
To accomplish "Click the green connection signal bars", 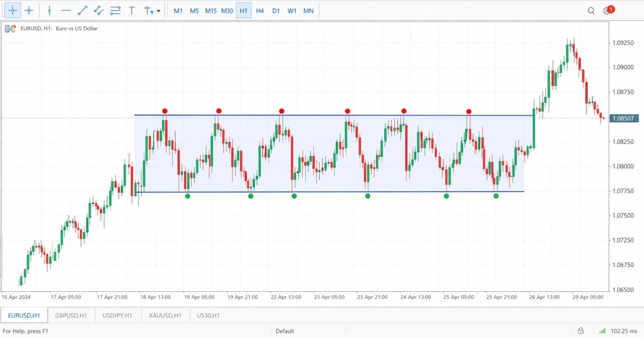I will [x=602, y=331].
